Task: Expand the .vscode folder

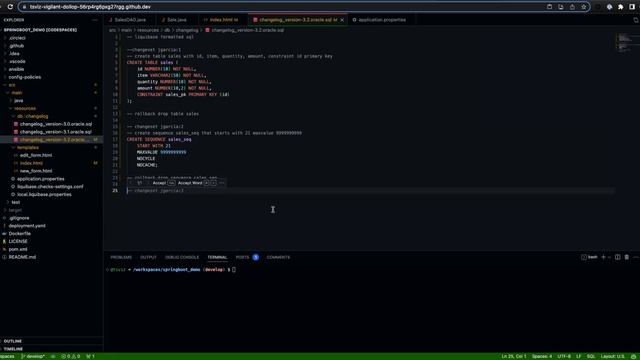Action: (17, 61)
